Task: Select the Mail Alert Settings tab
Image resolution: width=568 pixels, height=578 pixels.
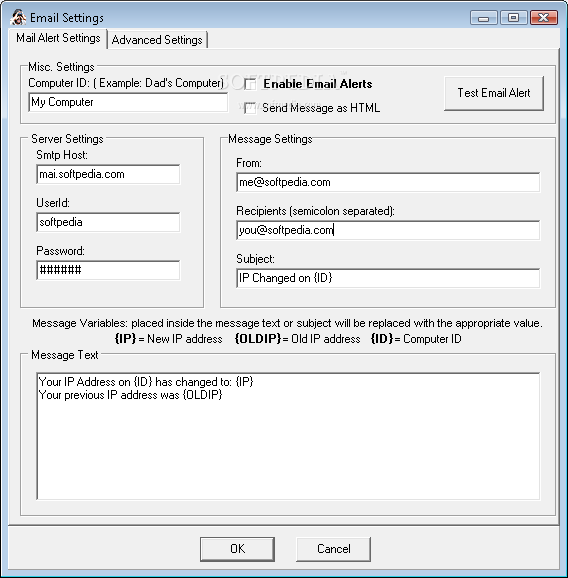Action: coord(58,38)
